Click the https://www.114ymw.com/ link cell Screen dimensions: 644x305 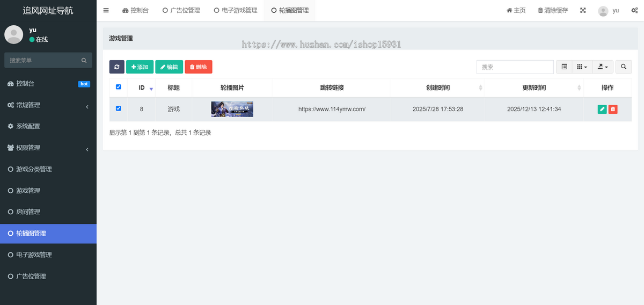[x=332, y=109]
